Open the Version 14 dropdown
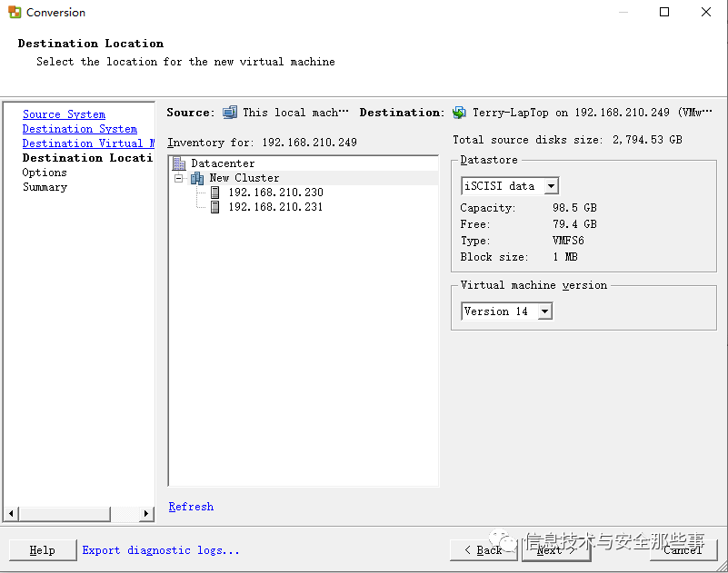 tap(545, 311)
